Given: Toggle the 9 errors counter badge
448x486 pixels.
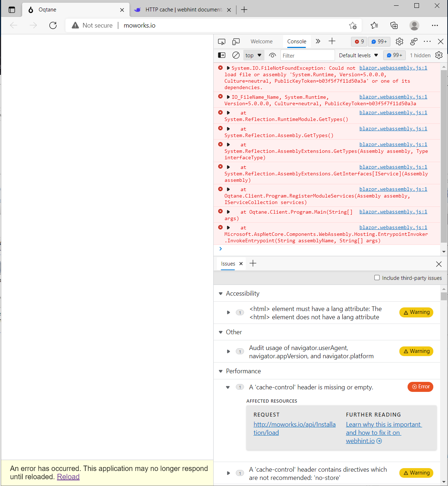Looking at the screenshot, I should coord(359,42).
